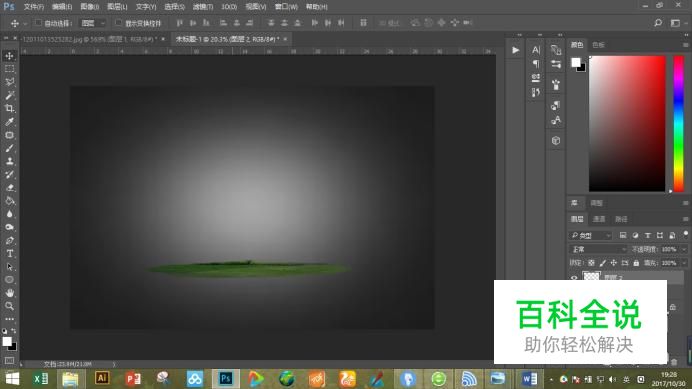Enable the show transform controls checkbox
Screen dimensions: 692x389
tap(118, 23)
